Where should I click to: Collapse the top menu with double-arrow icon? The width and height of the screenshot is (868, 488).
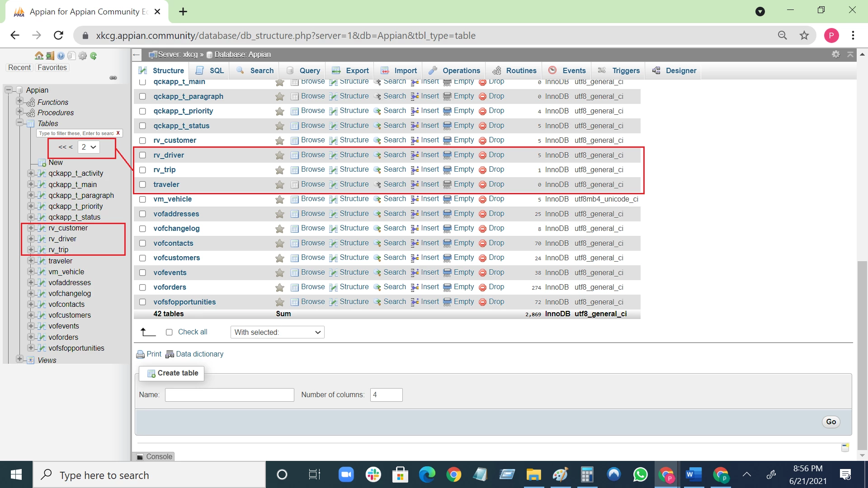850,54
